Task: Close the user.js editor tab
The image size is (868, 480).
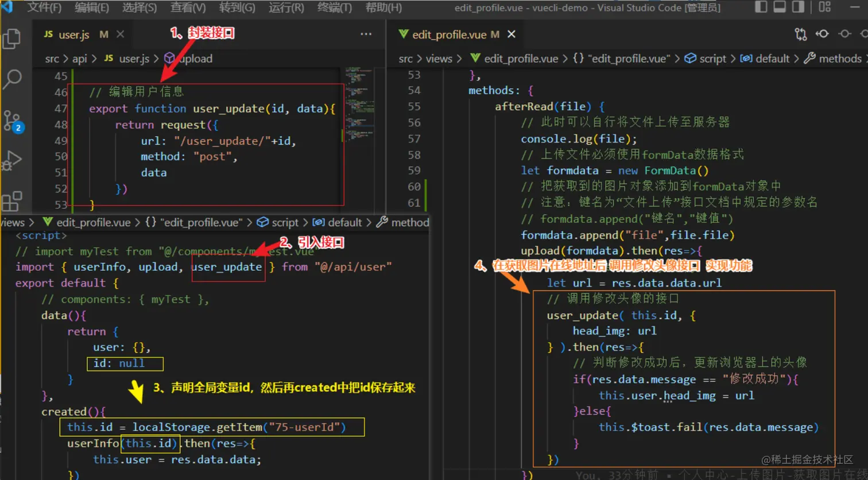Action: coord(120,34)
